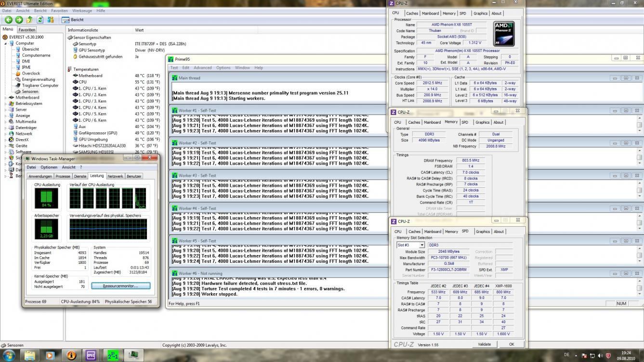
Task: Expand the Datenträger node in EVEREST tree
Action: click(x=6, y=128)
